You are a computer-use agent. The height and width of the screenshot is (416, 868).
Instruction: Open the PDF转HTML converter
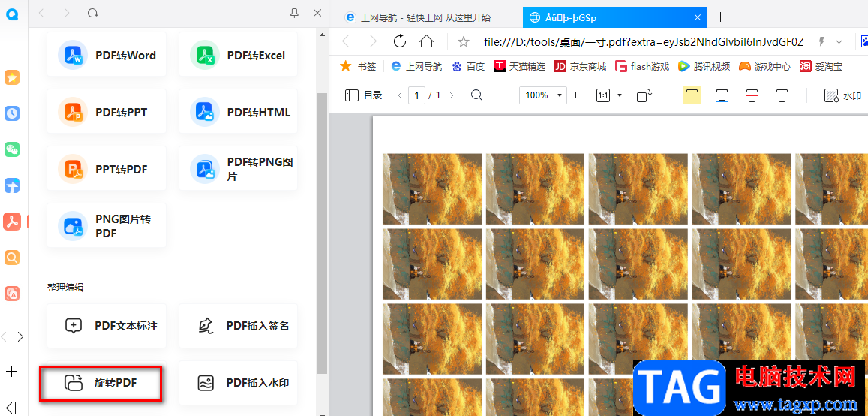pos(238,112)
